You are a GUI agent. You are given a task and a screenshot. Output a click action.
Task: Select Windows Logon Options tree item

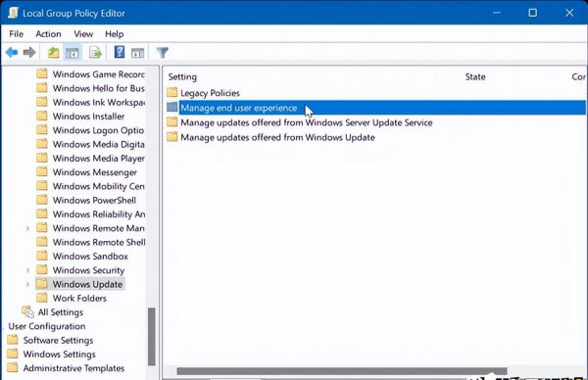(x=98, y=130)
